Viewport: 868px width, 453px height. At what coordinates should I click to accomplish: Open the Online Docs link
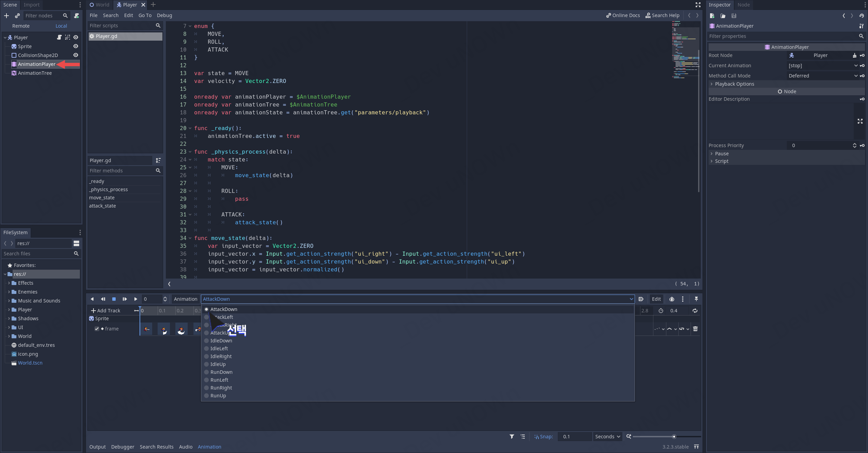623,15
